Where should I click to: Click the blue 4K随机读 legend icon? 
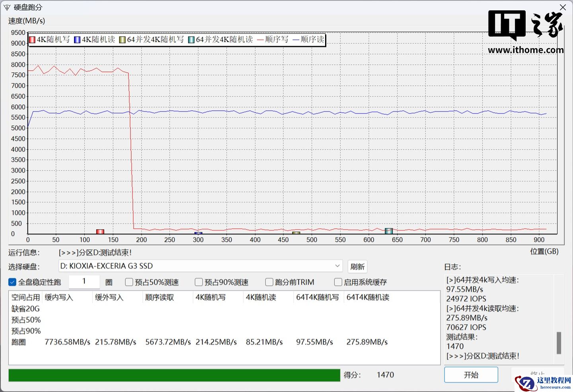pos(77,40)
